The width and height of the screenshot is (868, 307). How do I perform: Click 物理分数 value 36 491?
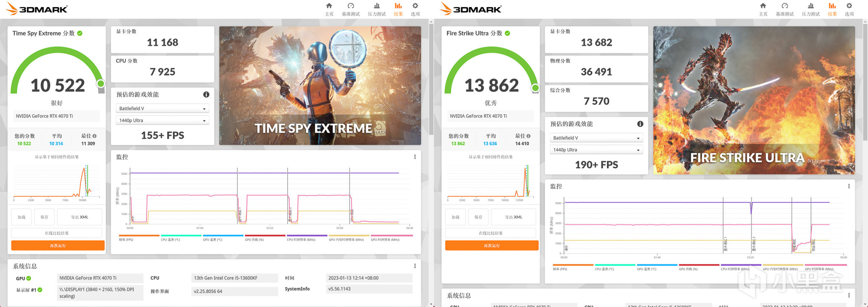click(597, 72)
